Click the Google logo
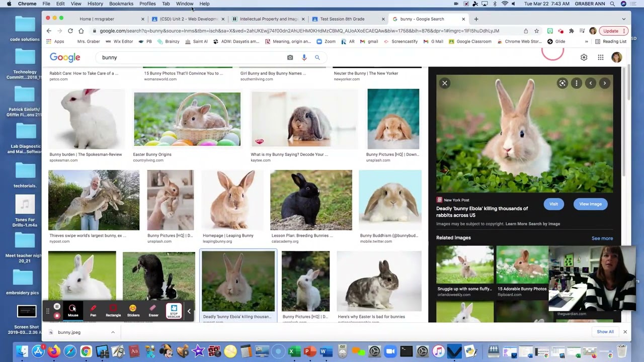The image size is (644, 362). (65, 57)
